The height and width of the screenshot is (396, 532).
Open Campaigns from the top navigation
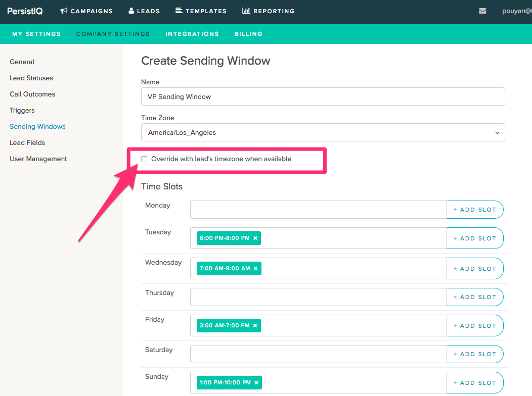click(86, 11)
